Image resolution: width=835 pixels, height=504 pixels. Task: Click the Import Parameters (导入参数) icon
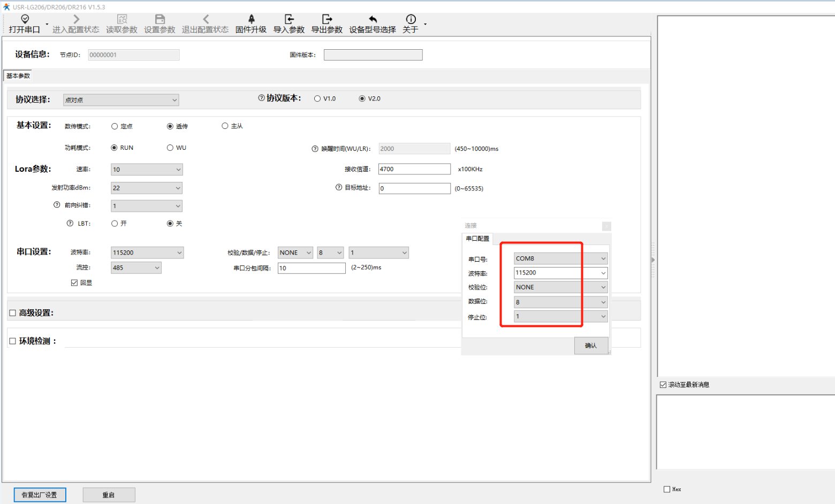tap(289, 19)
